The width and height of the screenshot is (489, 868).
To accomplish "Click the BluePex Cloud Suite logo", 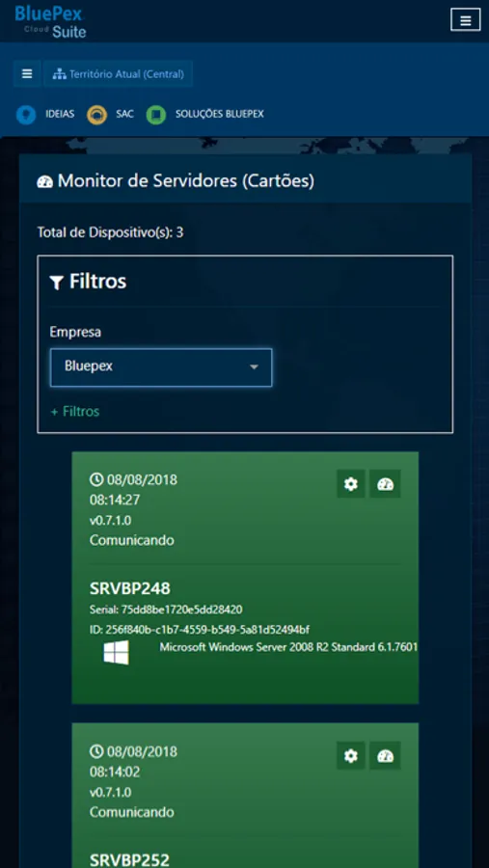I will [51, 21].
